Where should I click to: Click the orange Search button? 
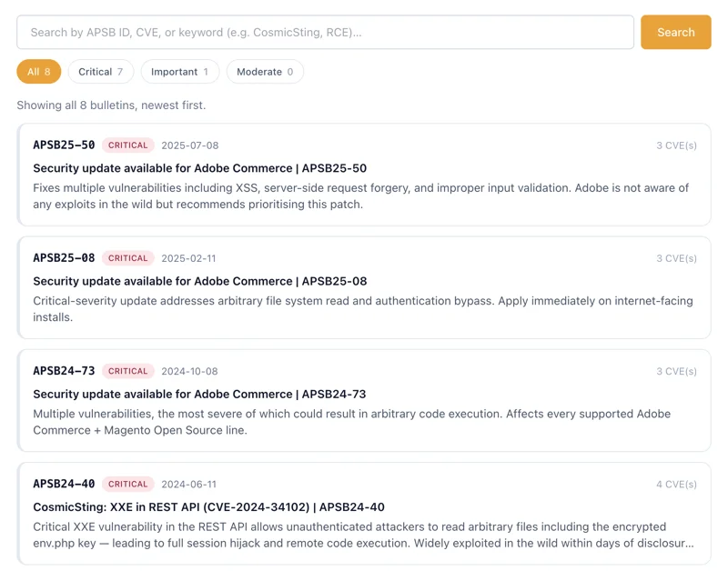675,32
